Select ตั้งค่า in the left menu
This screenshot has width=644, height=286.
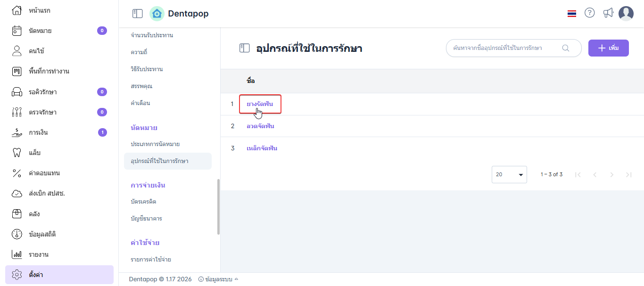pyautogui.click(x=59, y=275)
